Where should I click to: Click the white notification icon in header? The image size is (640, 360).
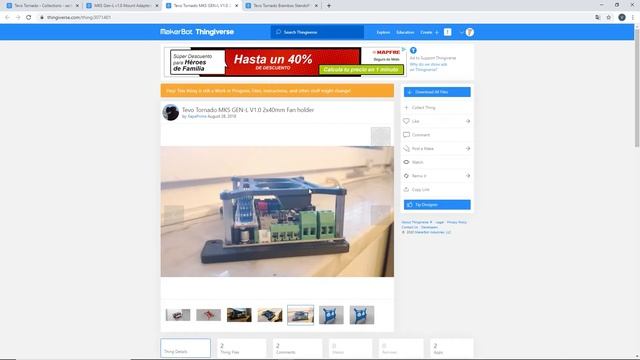tap(448, 32)
